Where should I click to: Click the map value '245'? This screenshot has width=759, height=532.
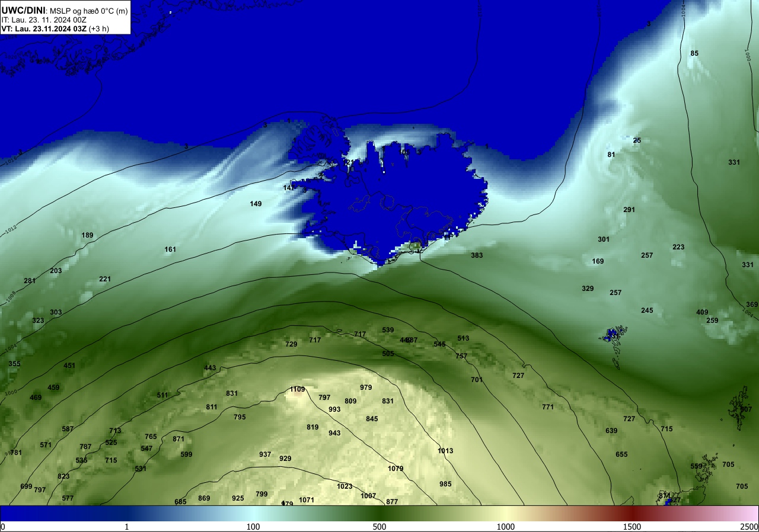647,310
